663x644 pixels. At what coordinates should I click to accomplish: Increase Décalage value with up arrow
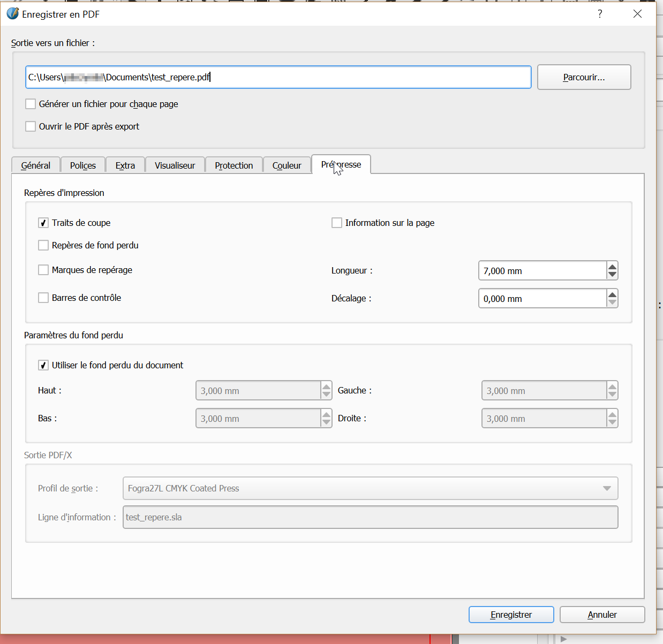point(612,294)
